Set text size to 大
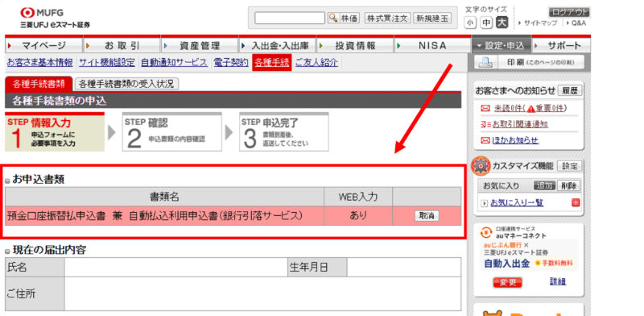Image resolution: width=644 pixels, height=316 pixels. pos(502,23)
